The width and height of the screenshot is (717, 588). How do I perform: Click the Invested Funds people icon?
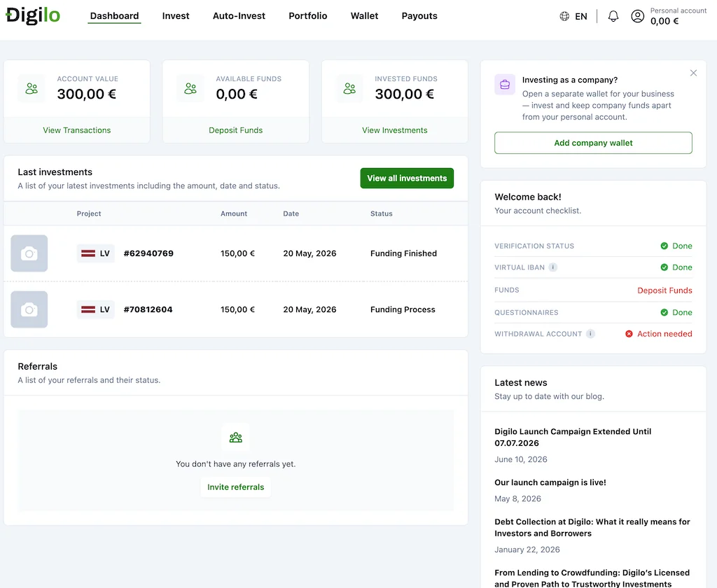(349, 88)
